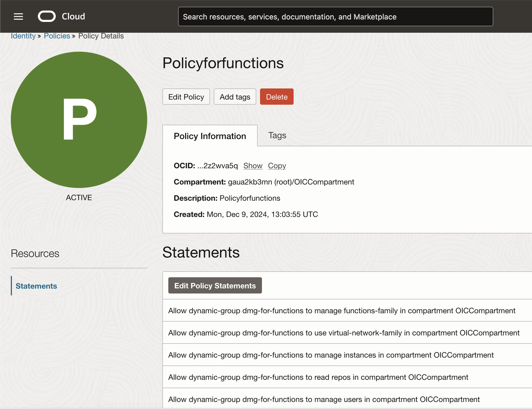Screen dimensions: 532x409
Task: Select the read repos statement row
Action: tap(318, 377)
